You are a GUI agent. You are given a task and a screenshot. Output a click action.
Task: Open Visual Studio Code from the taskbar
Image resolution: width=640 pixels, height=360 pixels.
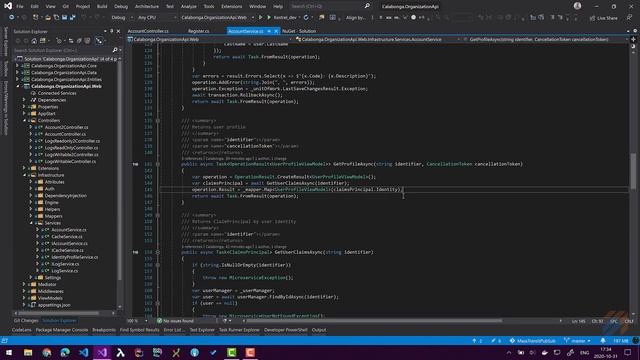click(x=84, y=352)
